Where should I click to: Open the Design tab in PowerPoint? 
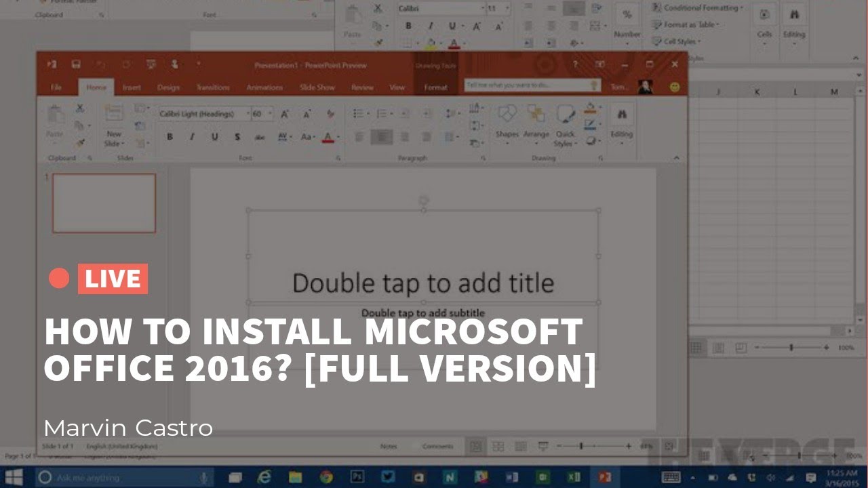pyautogui.click(x=168, y=87)
